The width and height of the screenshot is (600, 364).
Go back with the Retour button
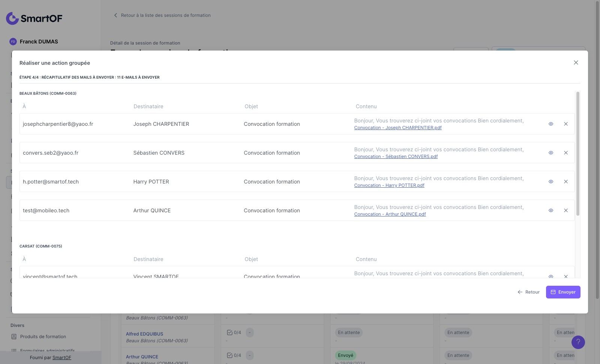tap(528, 292)
